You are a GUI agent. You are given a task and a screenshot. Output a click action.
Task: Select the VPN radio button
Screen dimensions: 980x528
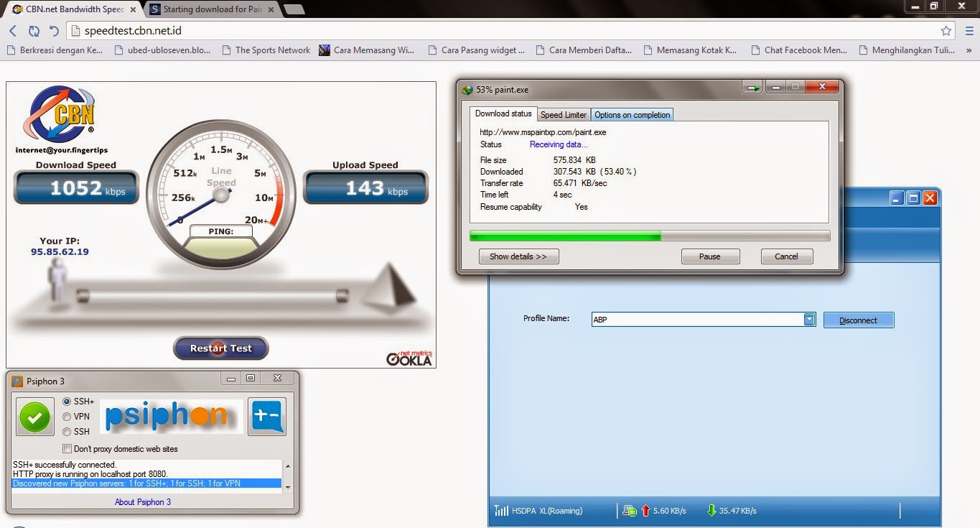[67, 417]
